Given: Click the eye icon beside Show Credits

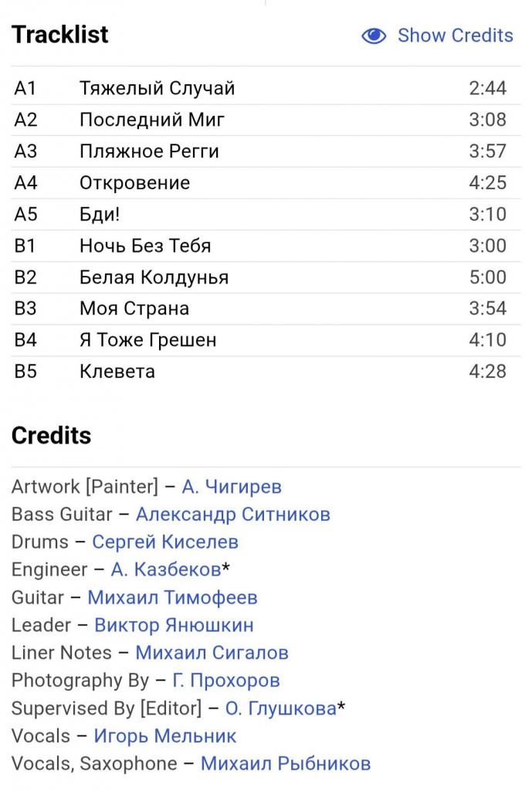Looking at the screenshot, I should [374, 36].
